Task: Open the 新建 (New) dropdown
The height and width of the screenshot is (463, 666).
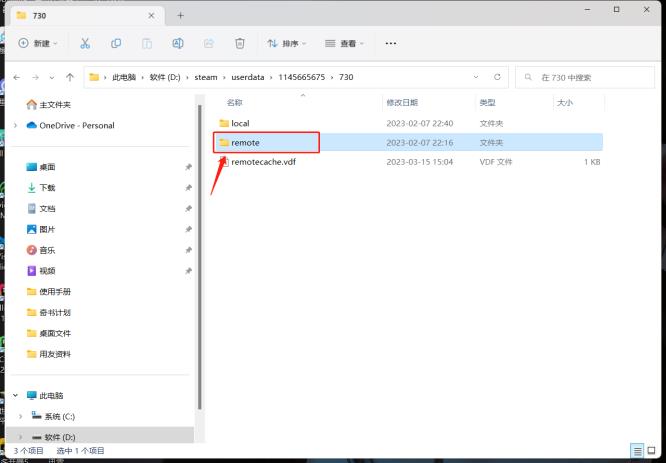Action: [x=38, y=44]
